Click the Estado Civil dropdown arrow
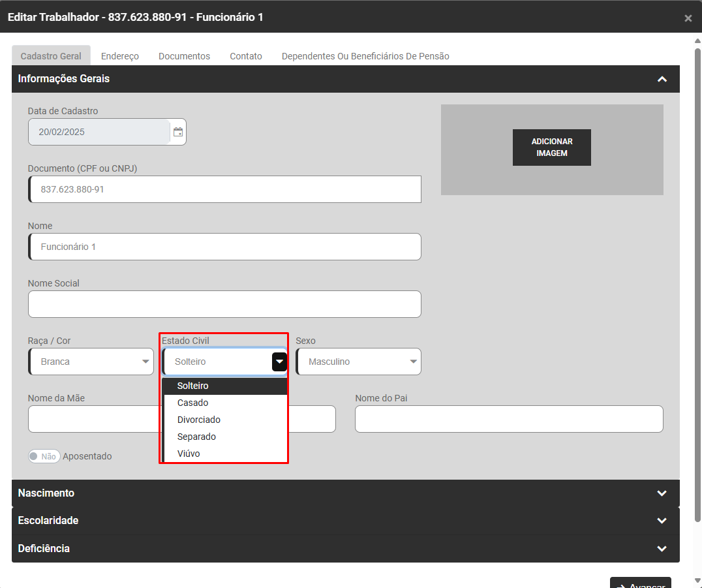Image resolution: width=702 pixels, height=588 pixels. pyautogui.click(x=279, y=362)
